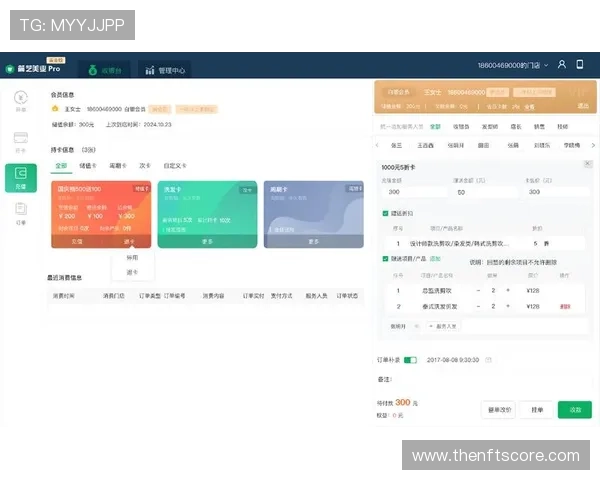600x480 pixels.
Task: Click the 备注 remarks field
Action: pos(490,379)
